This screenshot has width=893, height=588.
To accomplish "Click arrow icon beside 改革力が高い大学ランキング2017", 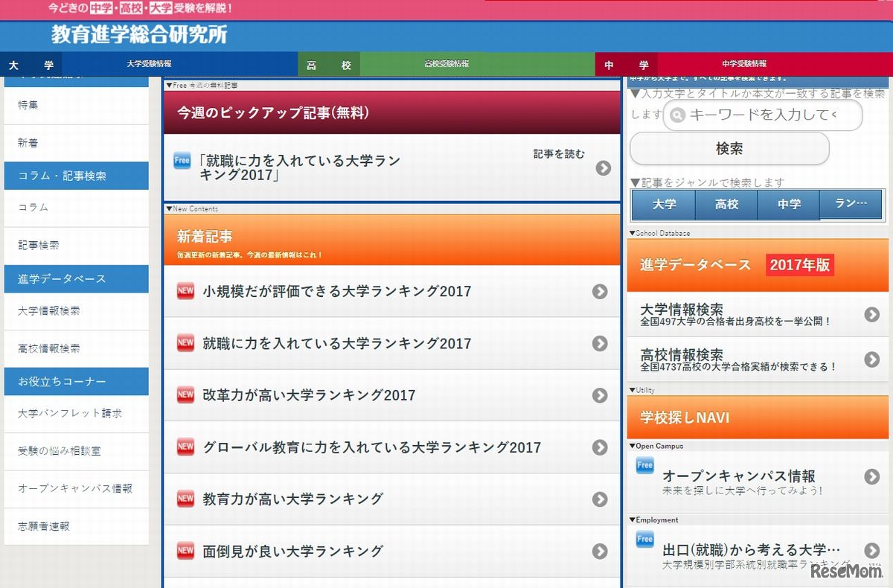I will click(x=600, y=395).
